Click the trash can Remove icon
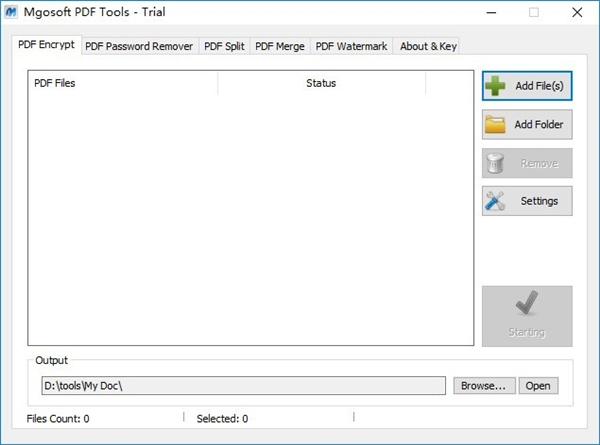The height and width of the screenshot is (445, 600). tap(495, 163)
